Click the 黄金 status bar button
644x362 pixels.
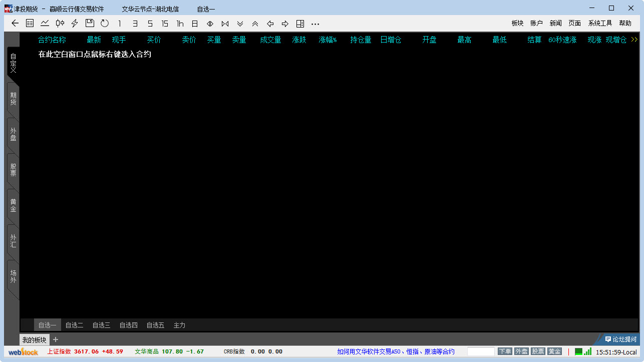pyautogui.click(x=554, y=351)
